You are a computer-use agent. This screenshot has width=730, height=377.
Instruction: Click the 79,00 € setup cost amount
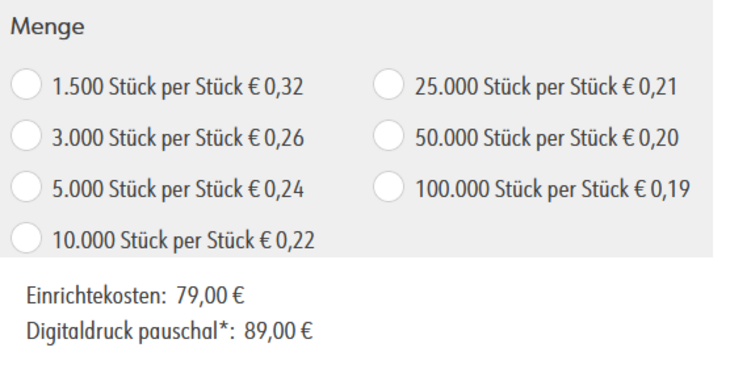(210, 296)
